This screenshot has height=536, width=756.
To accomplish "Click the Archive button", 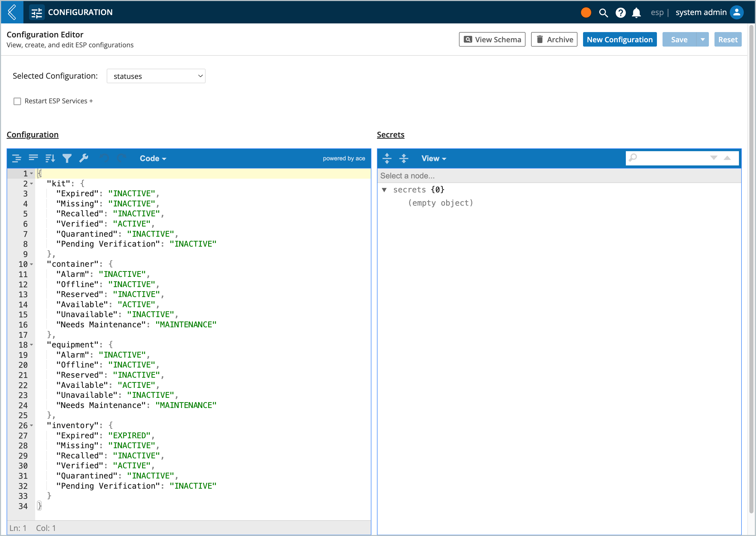I will click(x=554, y=40).
